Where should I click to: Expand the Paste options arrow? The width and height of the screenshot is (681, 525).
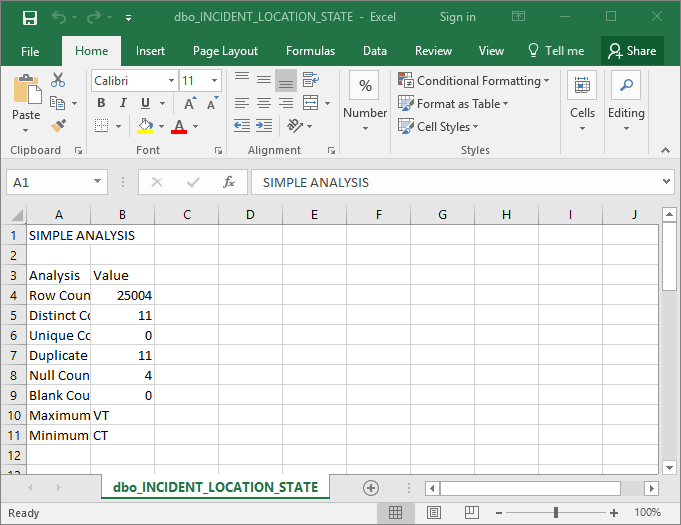pyautogui.click(x=26, y=130)
